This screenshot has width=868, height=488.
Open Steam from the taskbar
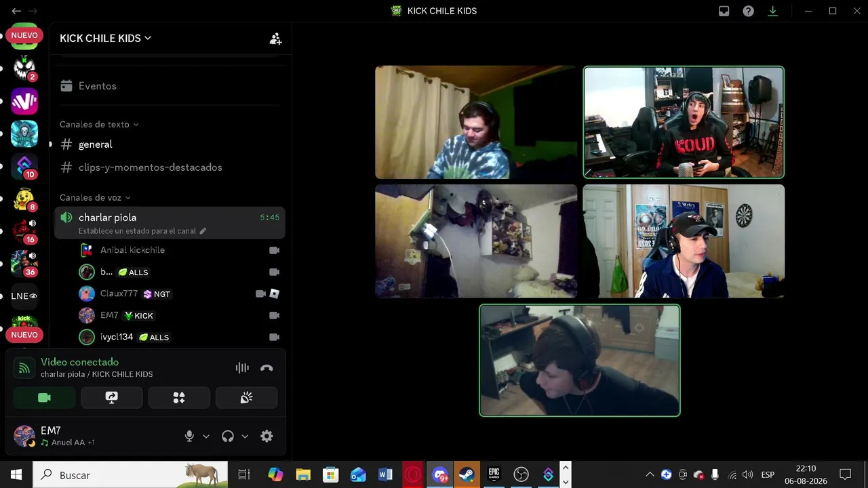pyautogui.click(x=467, y=475)
